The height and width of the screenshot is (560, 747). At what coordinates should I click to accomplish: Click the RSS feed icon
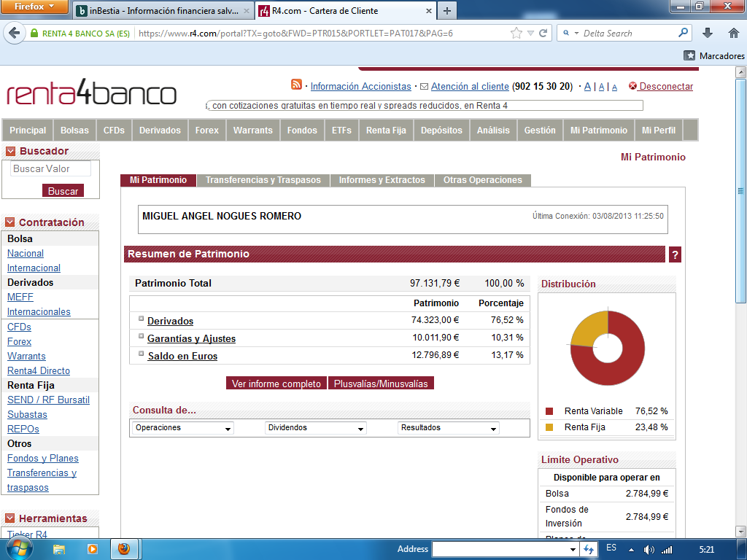[x=296, y=85]
